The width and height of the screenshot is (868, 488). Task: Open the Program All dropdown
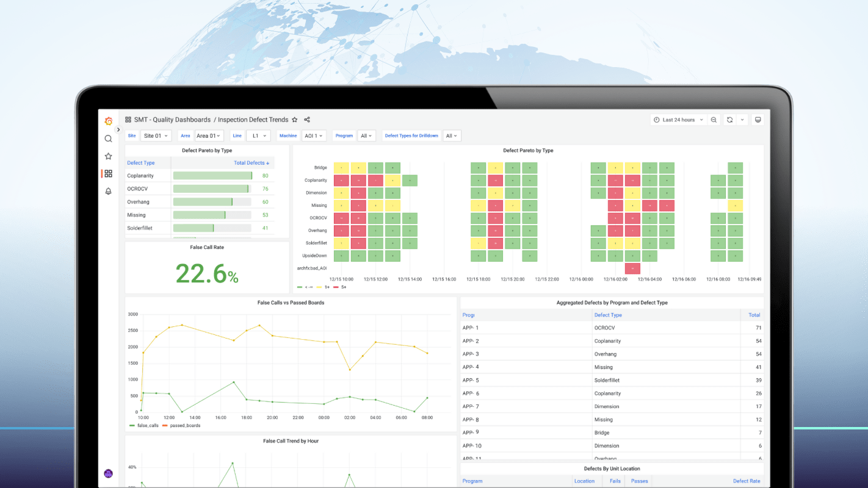coord(366,136)
